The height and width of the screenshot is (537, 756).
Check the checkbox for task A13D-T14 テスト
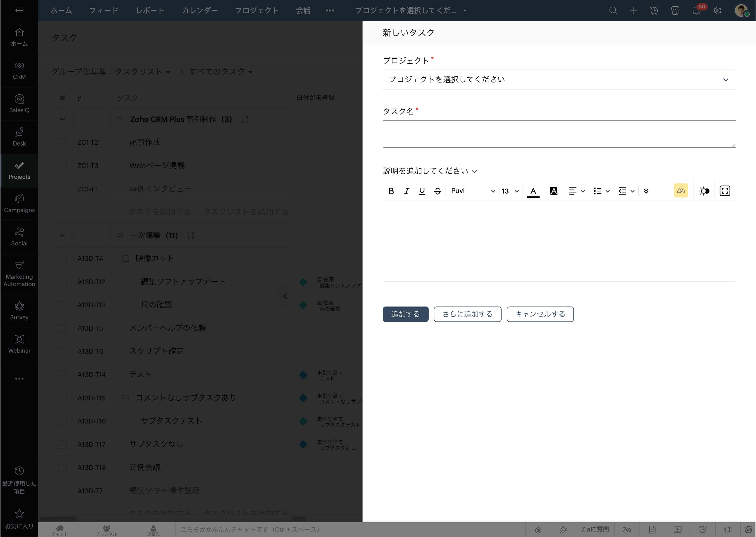point(62,375)
